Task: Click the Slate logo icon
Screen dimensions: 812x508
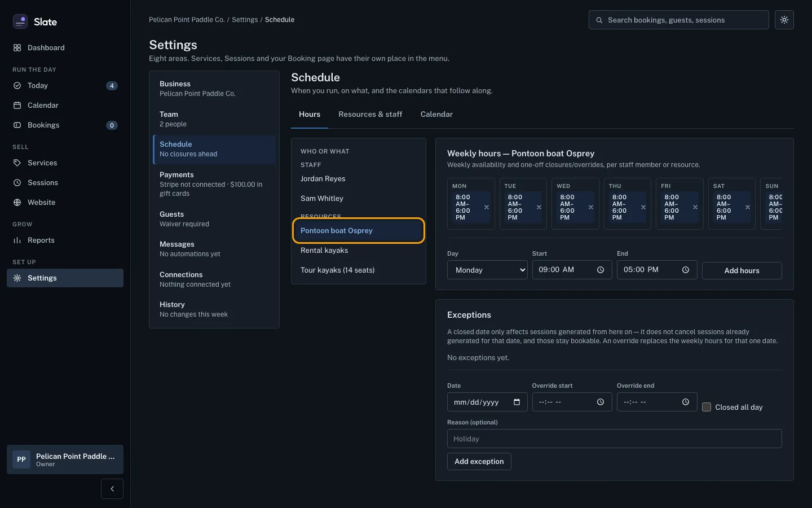Action: (x=20, y=21)
